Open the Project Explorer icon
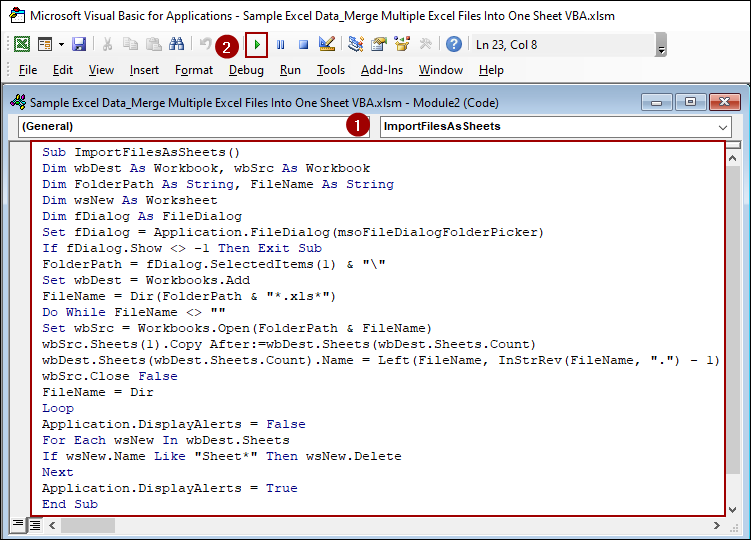This screenshot has height=540, width=751. (356, 44)
